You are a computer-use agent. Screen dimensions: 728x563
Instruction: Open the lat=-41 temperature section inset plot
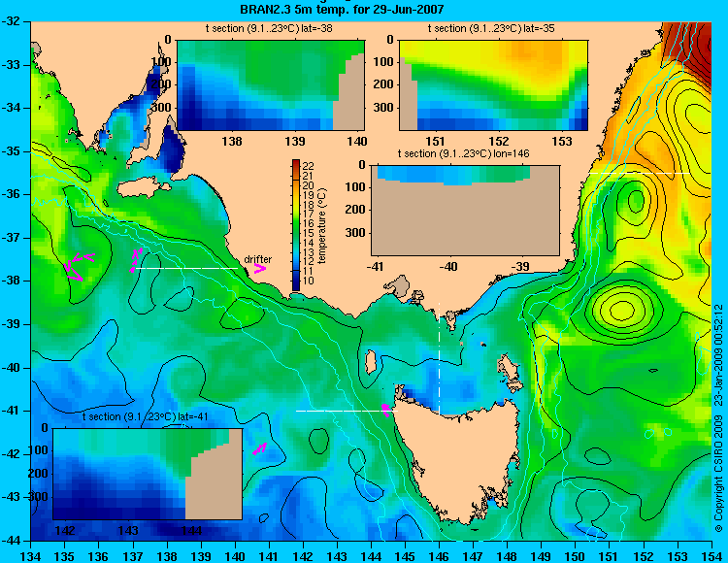148,474
